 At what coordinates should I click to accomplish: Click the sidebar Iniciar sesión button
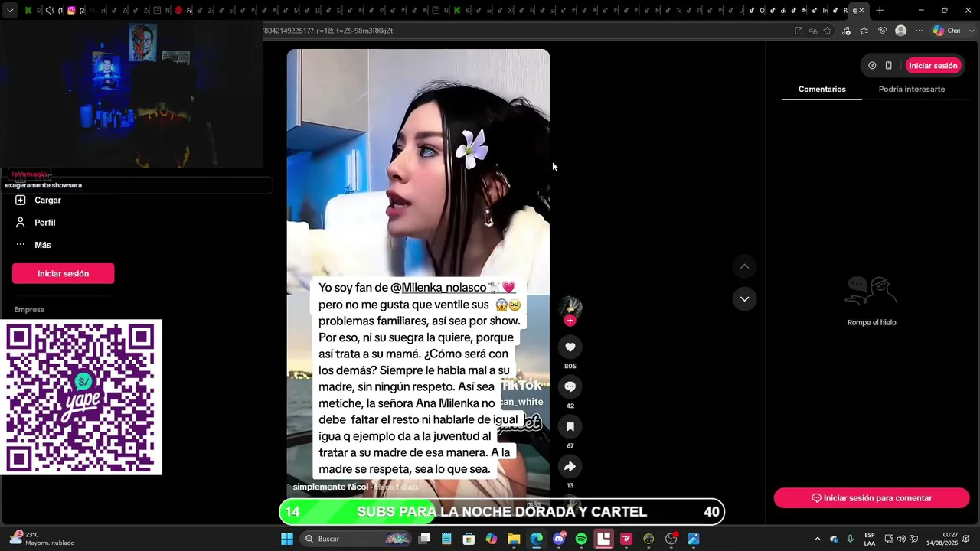pyautogui.click(x=64, y=274)
